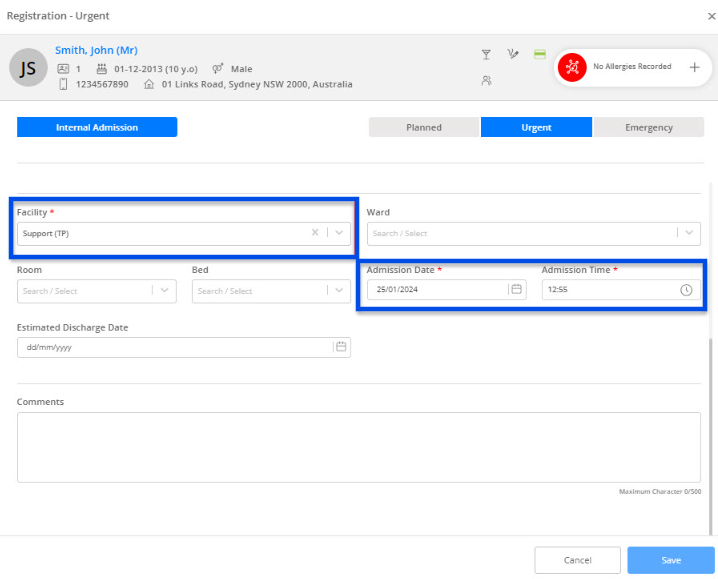Expand the Room dropdown
The image size is (718, 579).
coord(164,291)
